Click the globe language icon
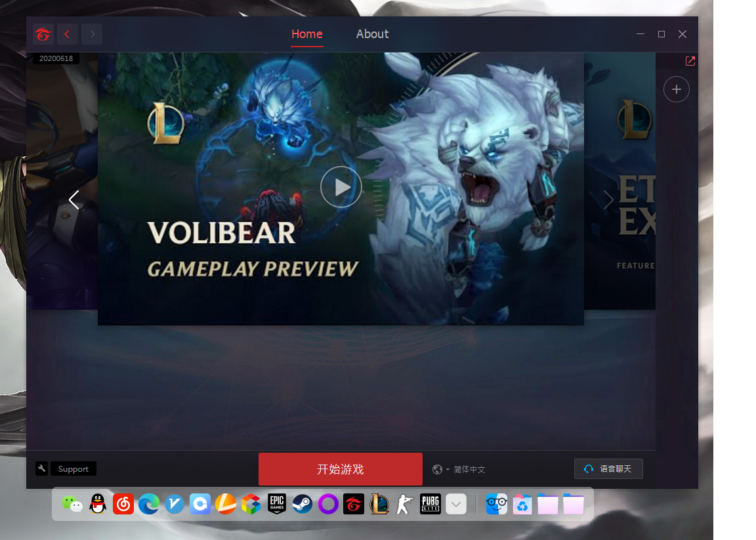Image resolution: width=756 pixels, height=540 pixels. pyautogui.click(x=437, y=469)
